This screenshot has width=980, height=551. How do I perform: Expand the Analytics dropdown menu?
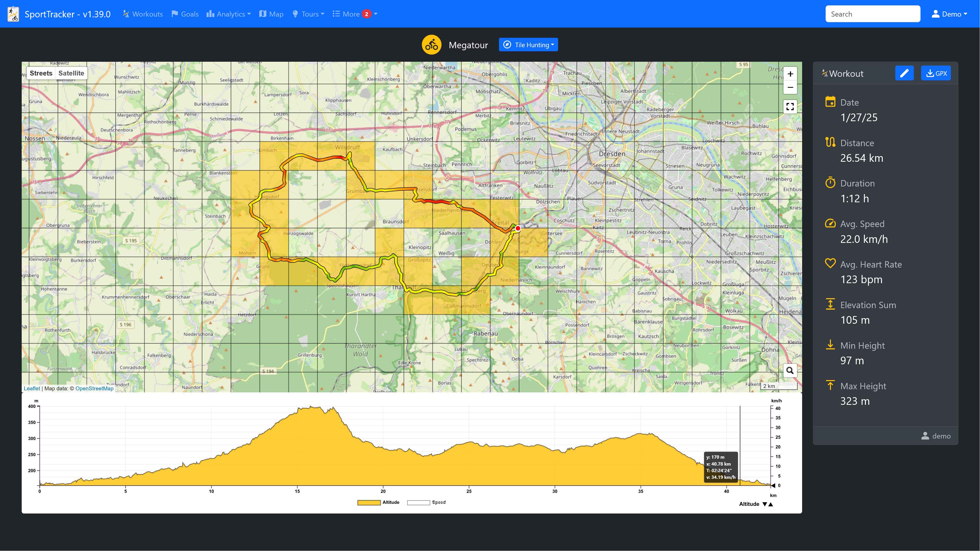click(229, 14)
